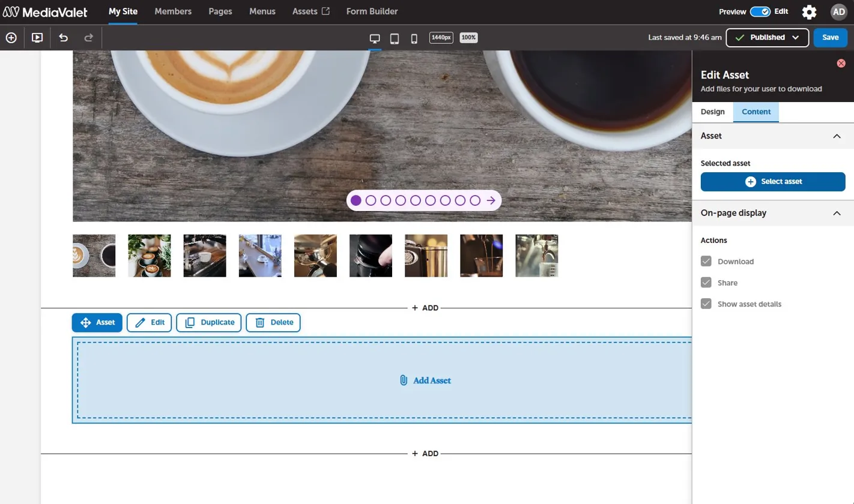Image resolution: width=854 pixels, height=504 pixels.
Task: Click the carousel next arrow
Action: click(491, 200)
